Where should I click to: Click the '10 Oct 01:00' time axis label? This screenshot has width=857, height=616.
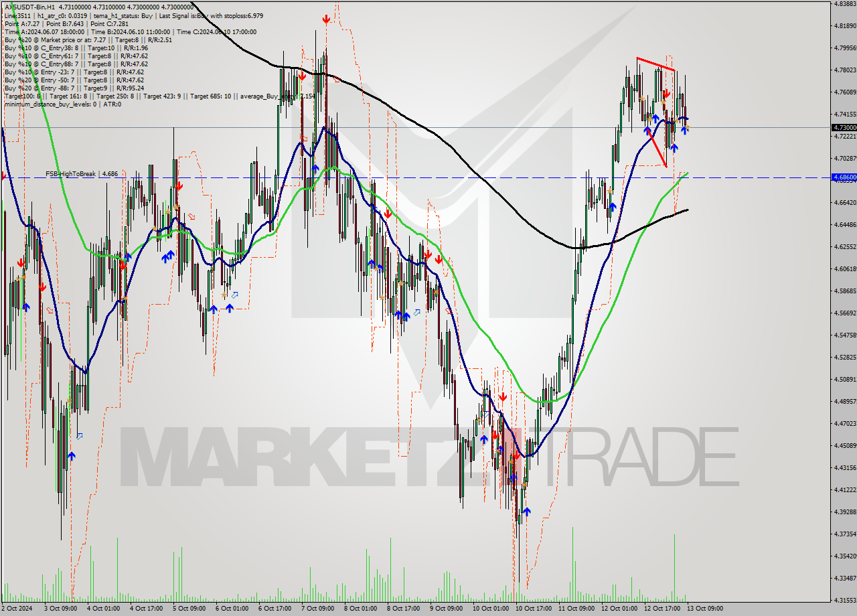490,609
